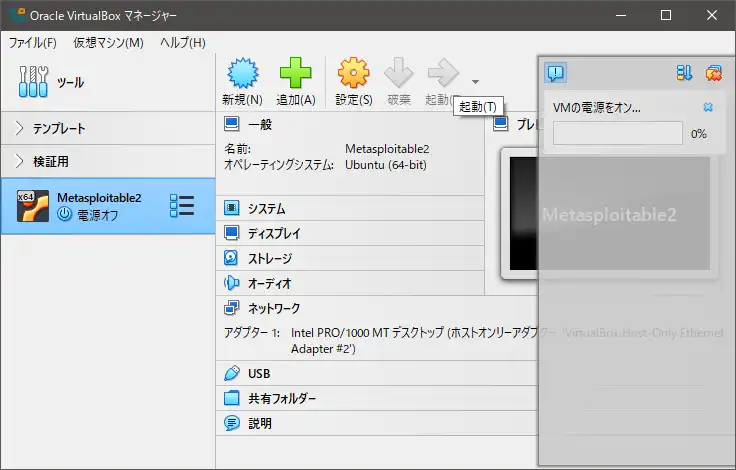Click the sort notifications icon
Image resolution: width=736 pixels, height=470 pixels.
[x=685, y=72]
